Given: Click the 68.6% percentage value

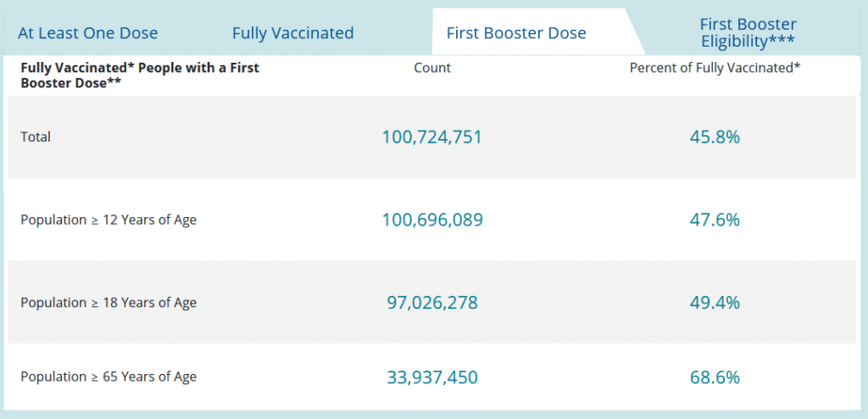Looking at the screenshot, I should 715,377.
